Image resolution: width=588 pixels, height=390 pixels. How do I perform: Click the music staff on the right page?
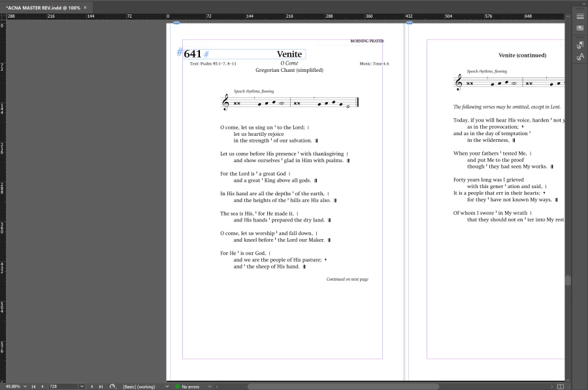click(509, 82)
